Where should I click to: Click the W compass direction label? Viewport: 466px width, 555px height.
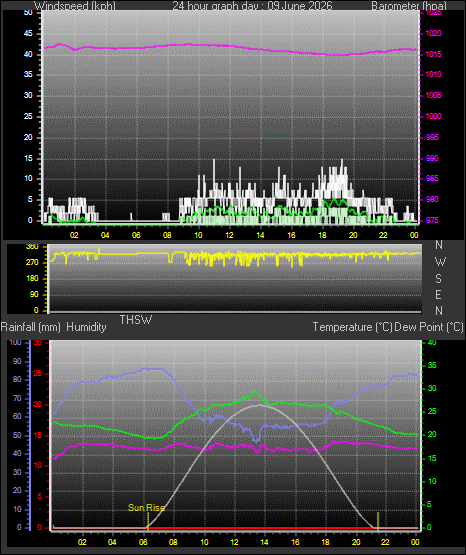click(x=440, y=262)
